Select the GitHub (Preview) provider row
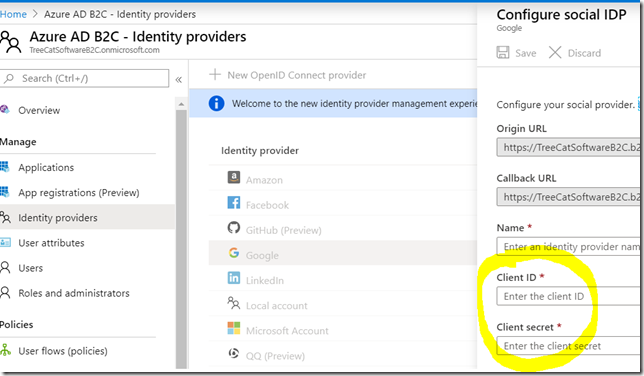 click(x=343, y=229)
